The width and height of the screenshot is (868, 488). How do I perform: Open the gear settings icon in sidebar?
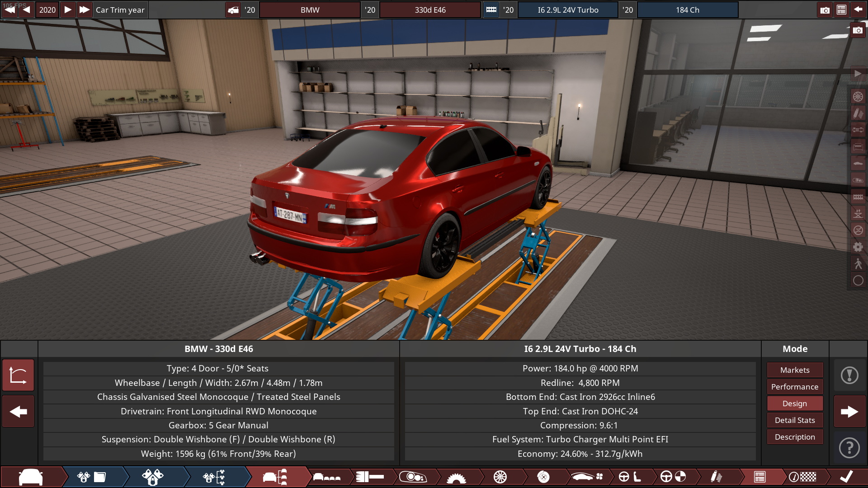(858, 247)
